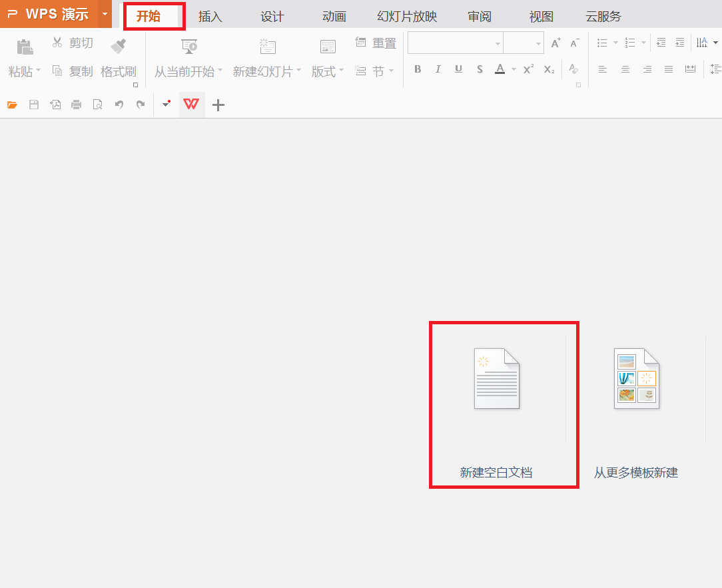Switch to the 设计 tab
The height and width of the screenshot is (588, 722).
click(272, 17)
